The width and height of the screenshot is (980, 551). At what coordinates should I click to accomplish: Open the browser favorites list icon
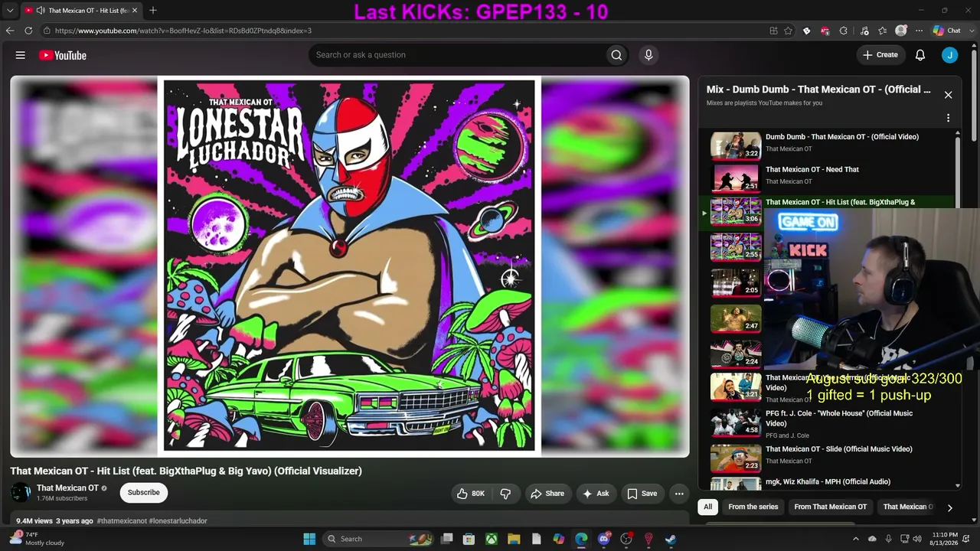point(883,31)
